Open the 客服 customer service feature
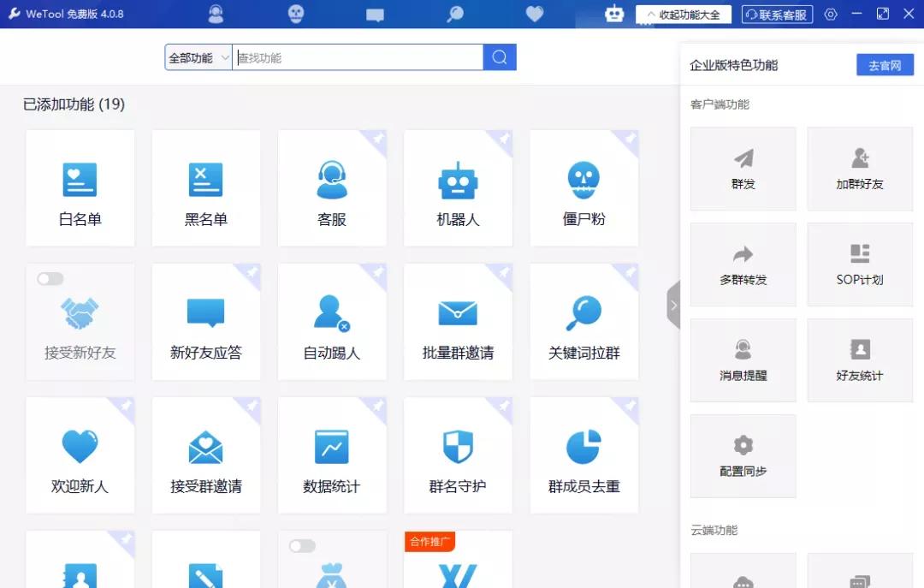This screenshot has width=924, height=588. coord(332,188)
